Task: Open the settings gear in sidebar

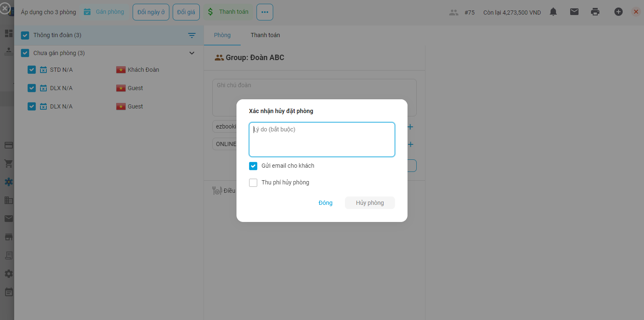Action: [x=8, y=274]
